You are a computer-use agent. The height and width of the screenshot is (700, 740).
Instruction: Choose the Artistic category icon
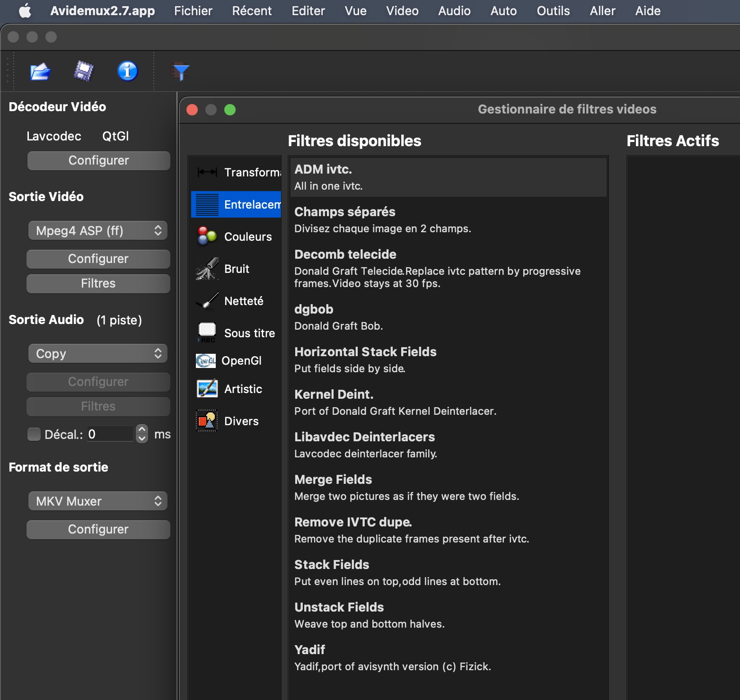207,389
